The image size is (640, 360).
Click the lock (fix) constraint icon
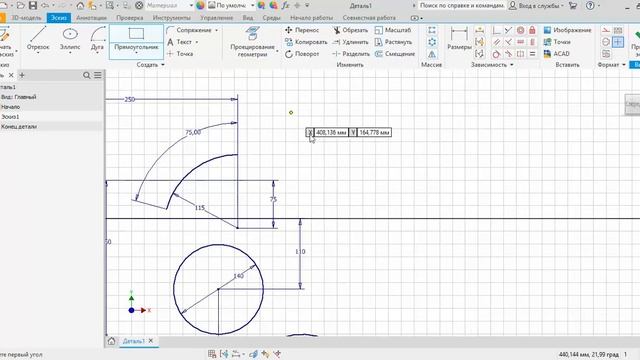(x=532, y=30)
